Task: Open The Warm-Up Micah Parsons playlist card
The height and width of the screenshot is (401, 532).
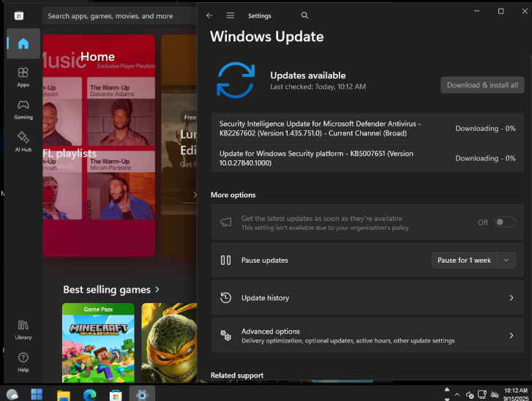Action: point(121,185)
